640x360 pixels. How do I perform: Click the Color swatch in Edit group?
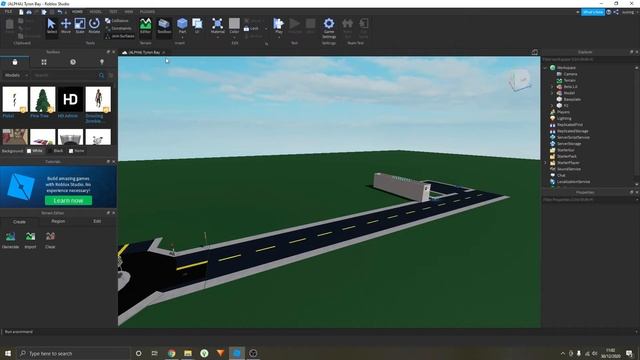(234, 23)
